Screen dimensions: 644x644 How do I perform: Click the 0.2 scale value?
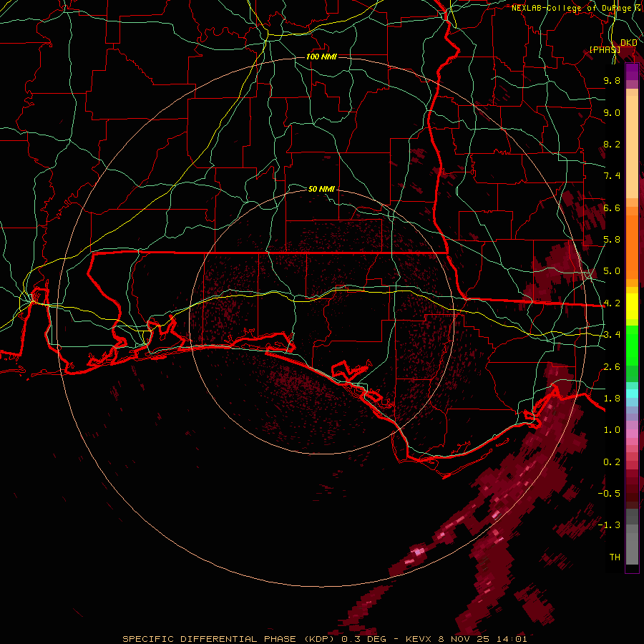[612, 462]
